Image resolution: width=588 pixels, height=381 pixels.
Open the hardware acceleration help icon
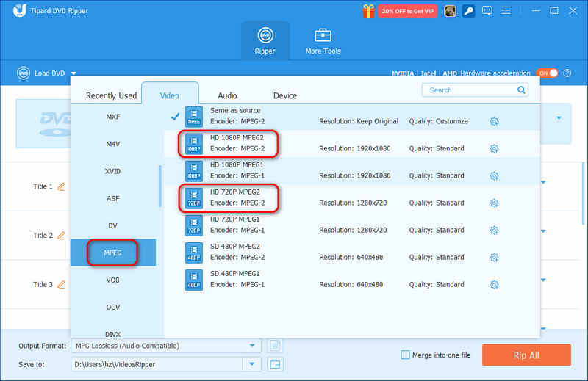tap(567, 73)
